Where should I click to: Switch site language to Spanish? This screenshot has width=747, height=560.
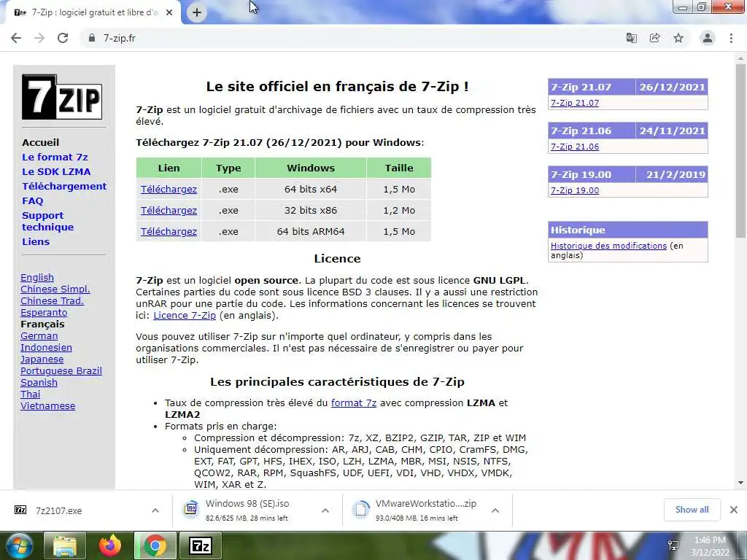coord(39,382)
